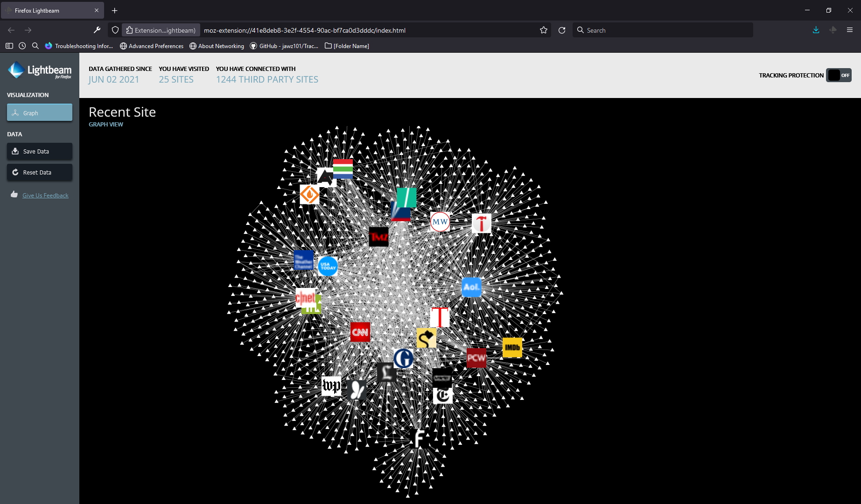The image size is (861, 504).
Task: Click the Weather Channel blue node
Action: [x=303, y=260]
